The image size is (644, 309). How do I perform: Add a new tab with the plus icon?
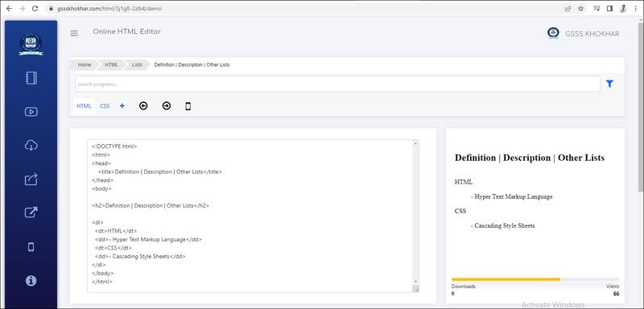click(122, 106)
